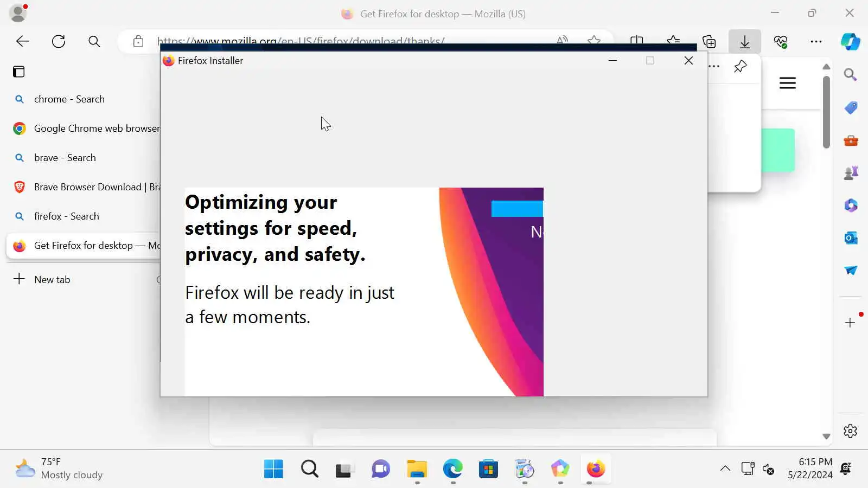
Task: Open the Chat app on the taskbar
Action: (381, 469)
